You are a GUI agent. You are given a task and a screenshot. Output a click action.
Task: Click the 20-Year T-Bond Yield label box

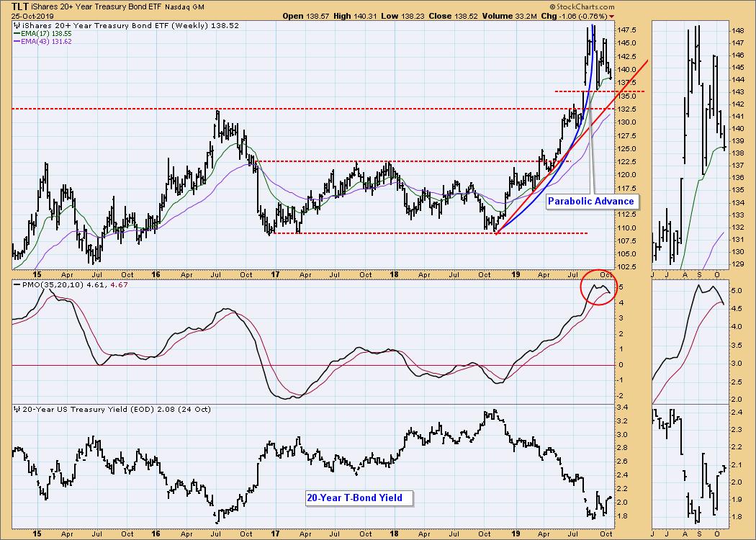tap(360, 498)
